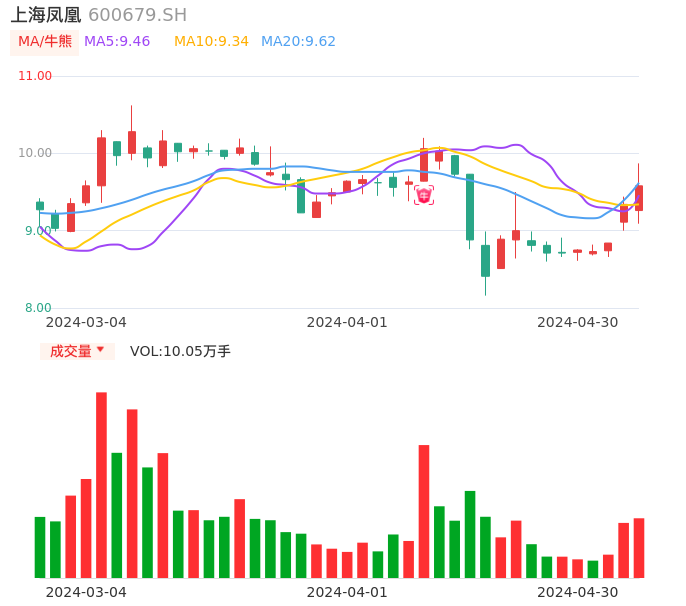This screenshot has width=686, height=606.
Task: Click the long green candlestick dropping below 9.00
Action: [470, 207]
